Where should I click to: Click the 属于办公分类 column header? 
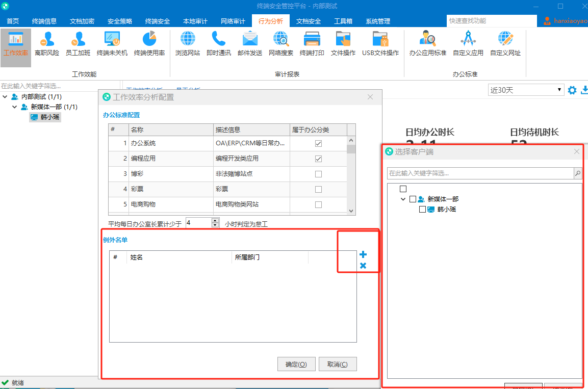(x=318, y=129)
